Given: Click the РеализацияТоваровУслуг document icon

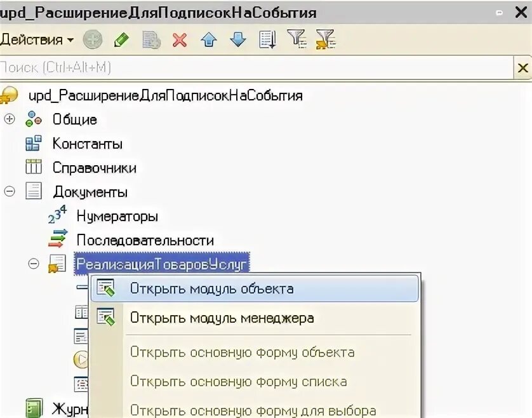Looking at the screenshot, I should 57,264.
